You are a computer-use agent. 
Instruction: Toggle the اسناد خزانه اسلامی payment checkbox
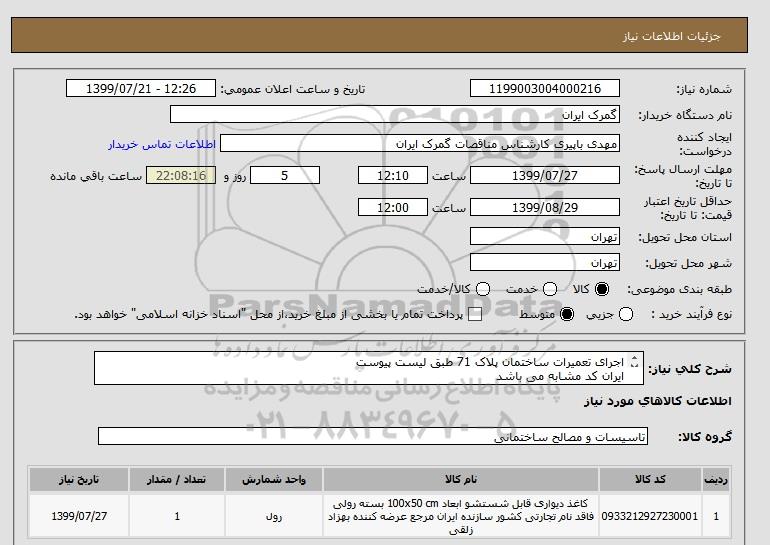475,315
